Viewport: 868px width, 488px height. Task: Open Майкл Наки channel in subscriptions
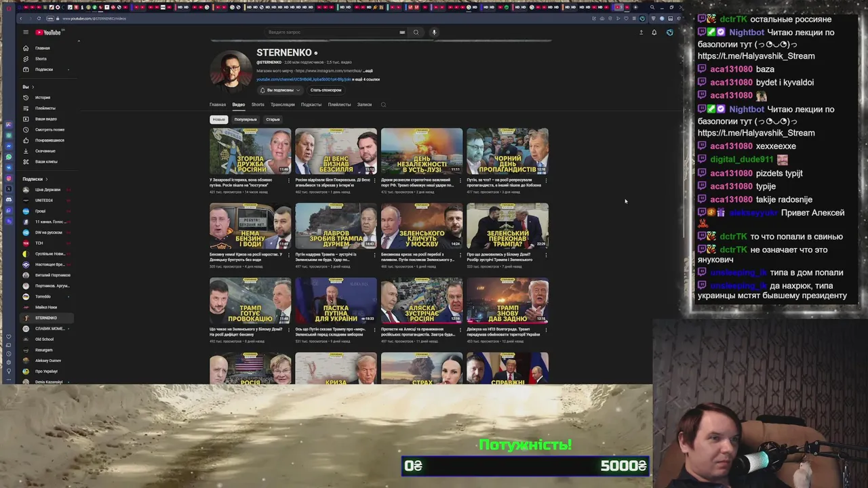pos(46,307)
